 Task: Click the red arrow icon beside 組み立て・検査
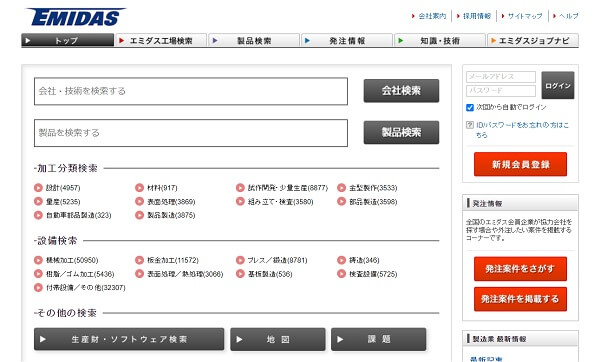click(x=240, y=201)
